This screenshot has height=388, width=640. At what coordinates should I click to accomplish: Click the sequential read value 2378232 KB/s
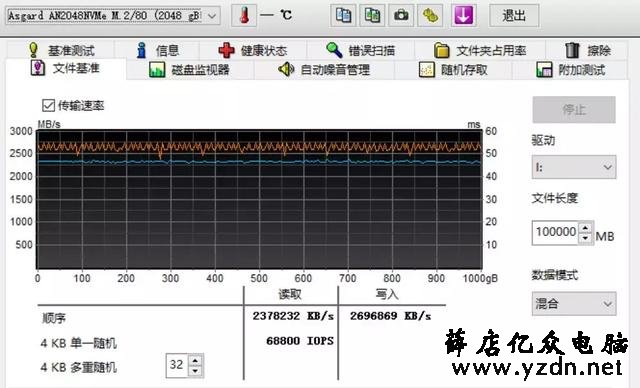click(x=293, y=316)
